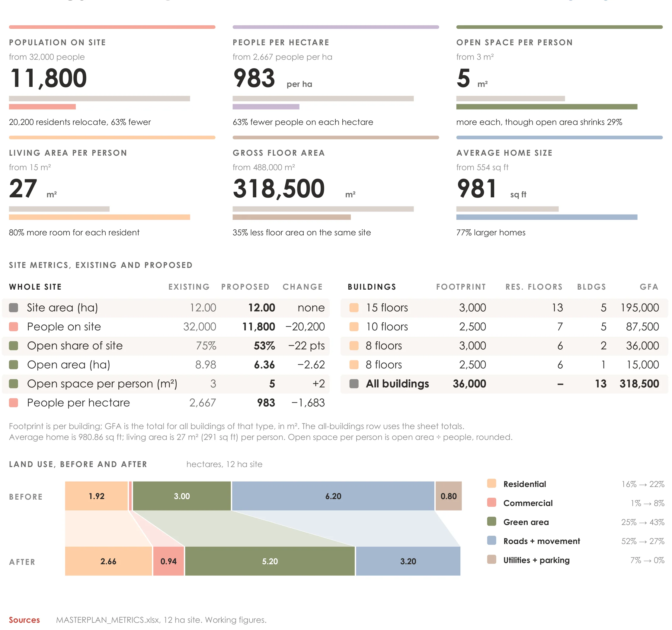This screenshot has width=672, height=630.
Task: Click the Green area legend swatch
Action: point(491,521)
